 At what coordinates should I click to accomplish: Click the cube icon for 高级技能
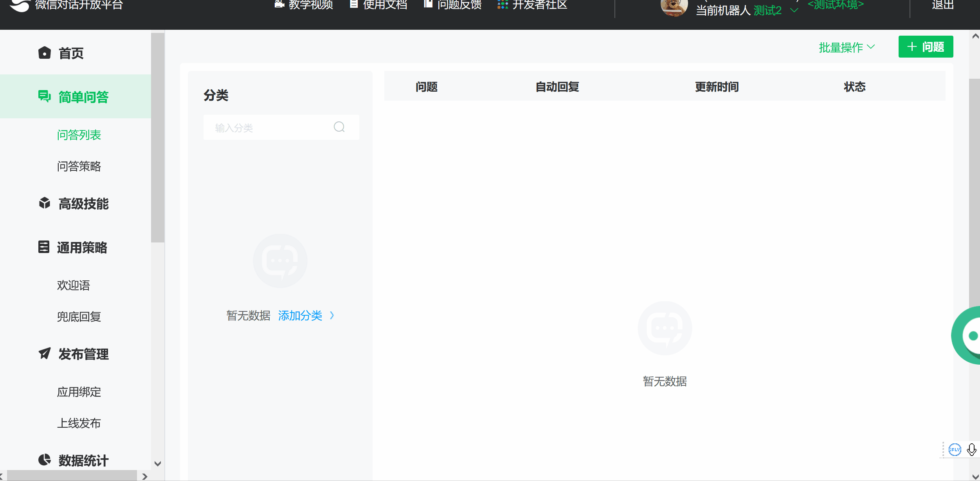point(45,203)
